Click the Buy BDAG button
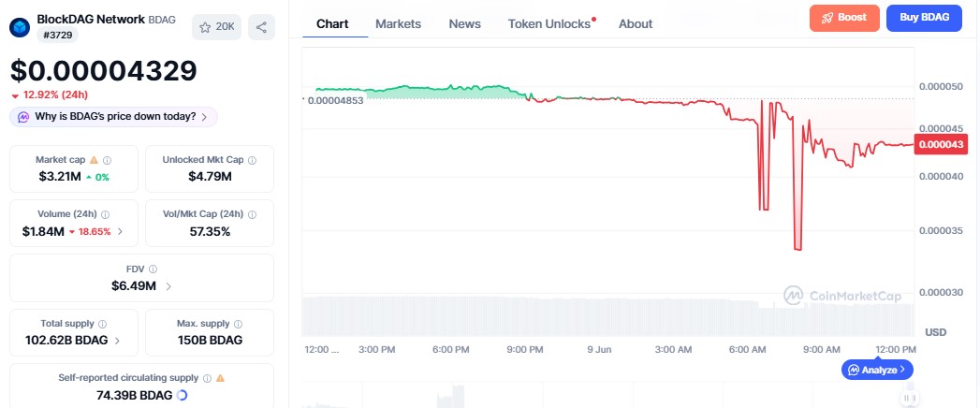Screen dimensions: 980x408 pos(924,18)
